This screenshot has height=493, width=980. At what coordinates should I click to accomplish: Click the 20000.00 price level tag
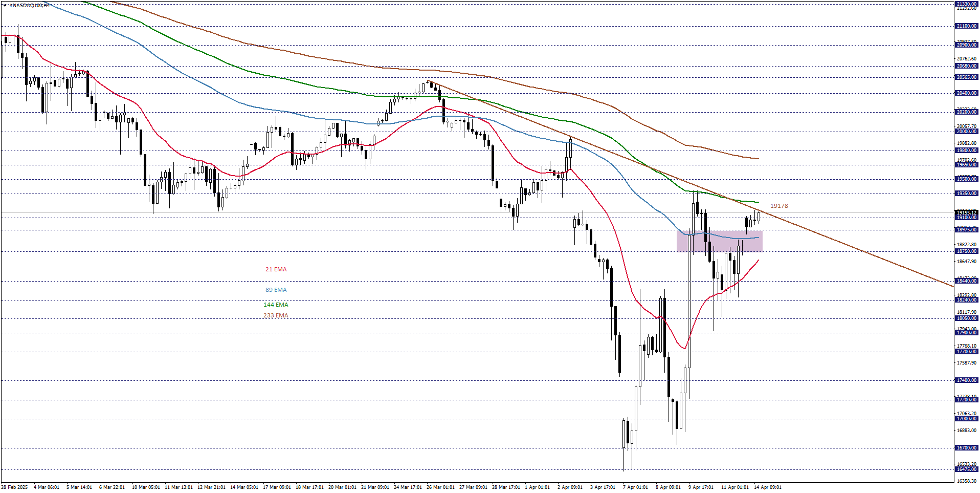967,132
